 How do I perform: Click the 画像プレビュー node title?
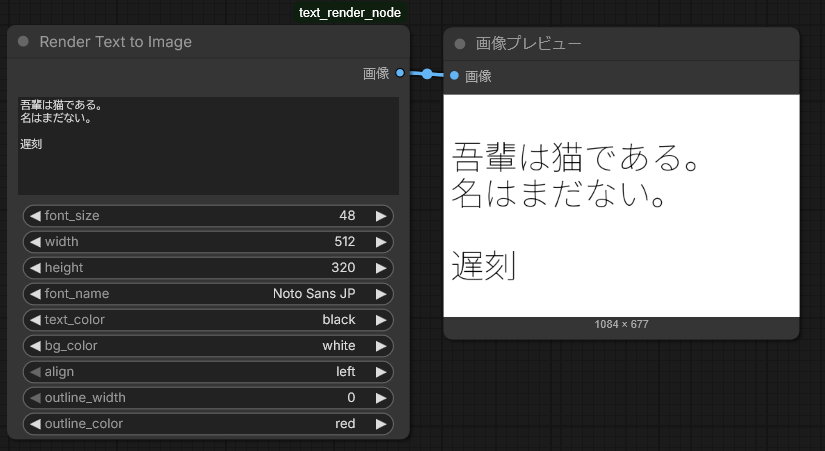click(x=528, y=44)
